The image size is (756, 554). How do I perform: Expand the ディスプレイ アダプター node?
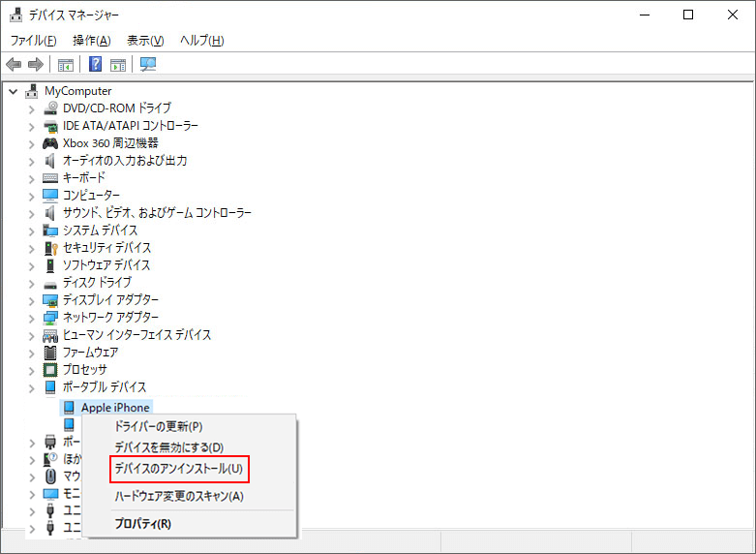click(32, 301)
